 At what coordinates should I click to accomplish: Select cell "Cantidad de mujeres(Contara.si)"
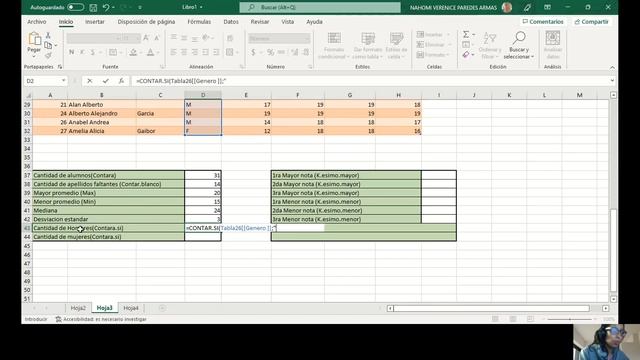click(x=108, y=237)
